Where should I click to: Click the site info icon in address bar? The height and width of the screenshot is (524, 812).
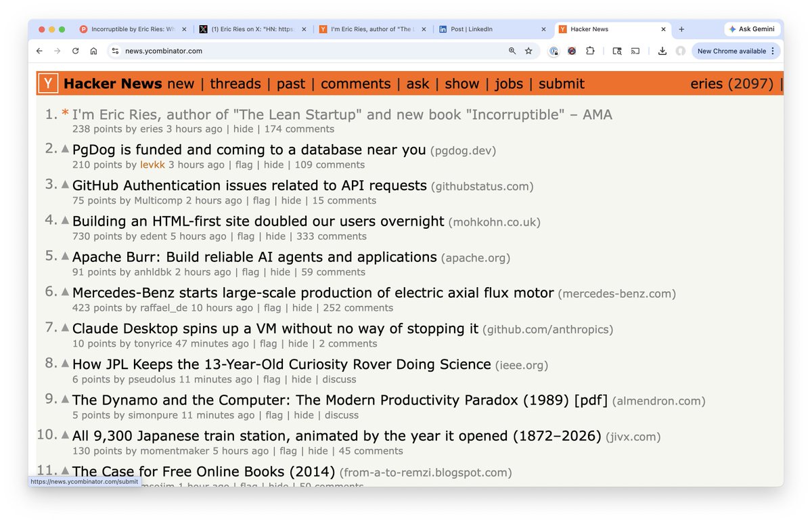115,51
